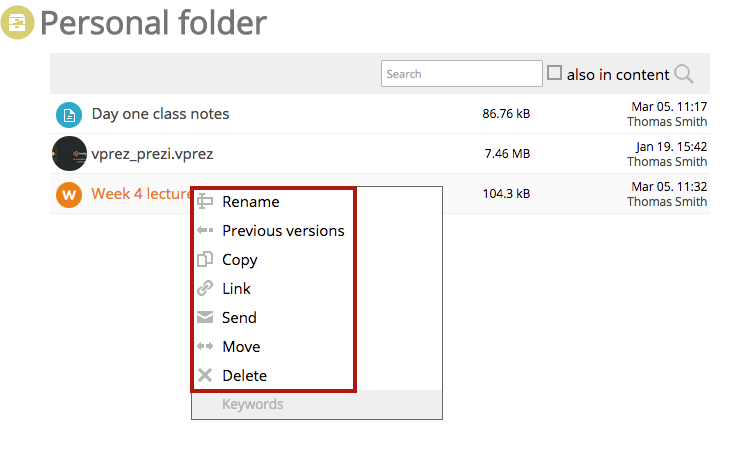Open vprez_prezi.vprez file link
738x465 pixels.
(152, 154)
